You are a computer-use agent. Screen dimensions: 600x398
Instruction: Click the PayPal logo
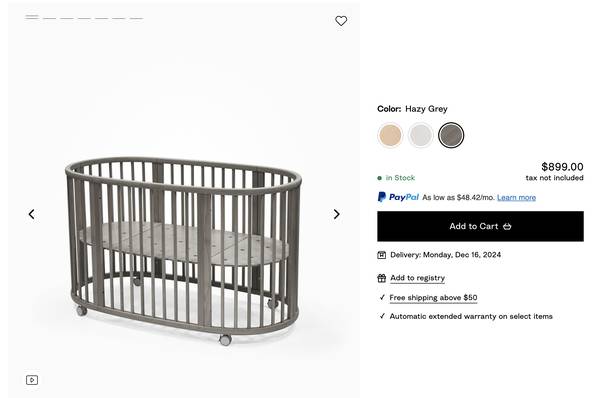click(x=398, y=197)
